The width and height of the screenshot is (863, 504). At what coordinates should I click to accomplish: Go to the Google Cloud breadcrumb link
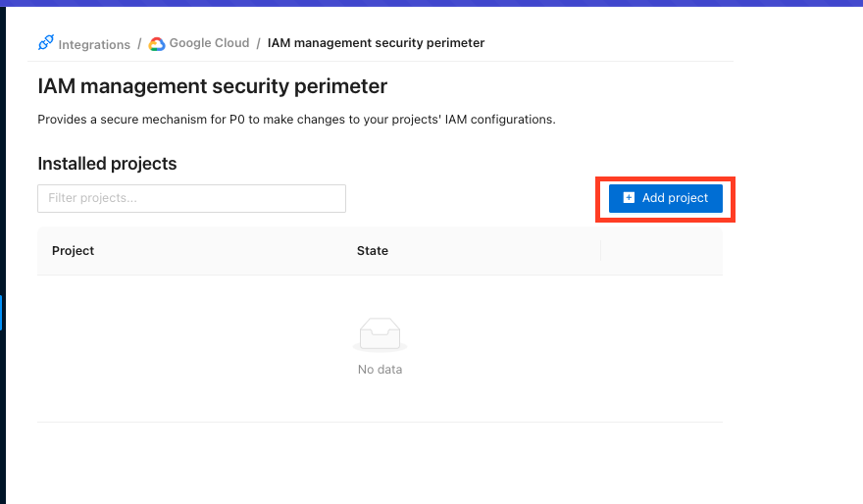(x=209, y=43)
